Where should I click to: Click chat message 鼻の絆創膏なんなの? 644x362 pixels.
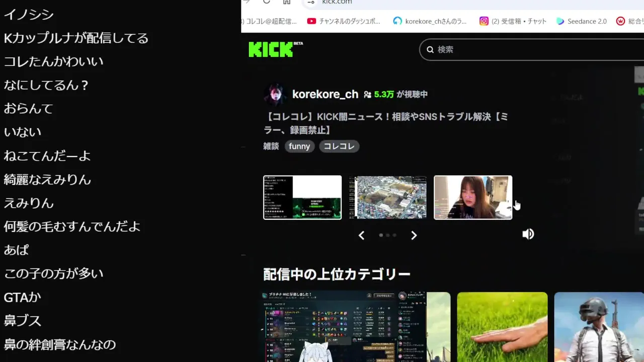click(x=60, y=344)
